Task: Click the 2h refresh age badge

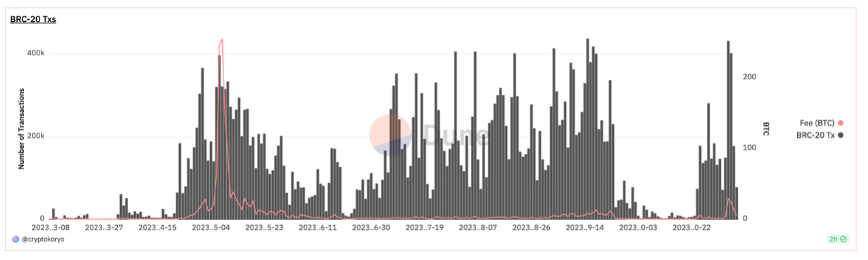Action: 837,240
